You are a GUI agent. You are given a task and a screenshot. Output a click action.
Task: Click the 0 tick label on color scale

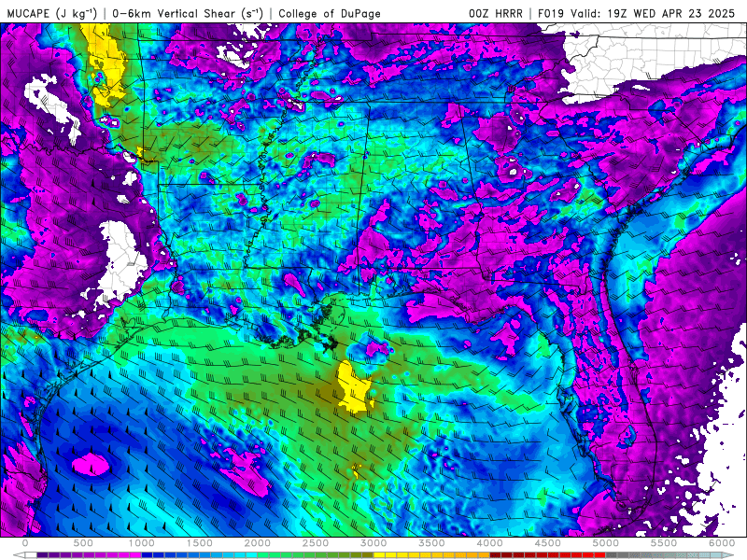(x=25, y=543)
